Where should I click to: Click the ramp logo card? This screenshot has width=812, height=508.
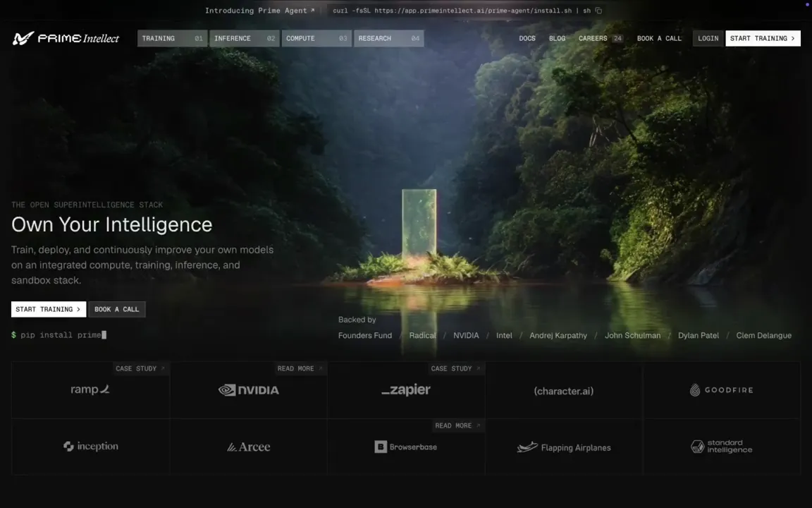[90, 389]
